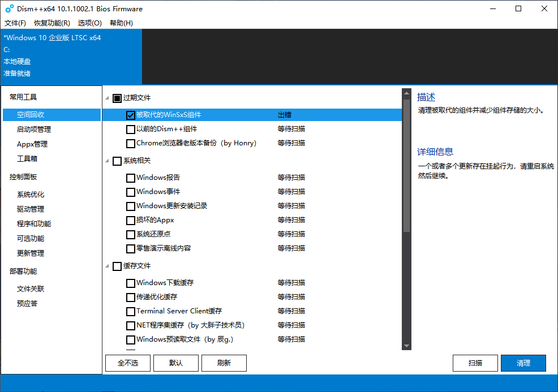Viewport: 558px width, 392px height.
Task: Check 传递优化缓存 checkbox
Action: pos(131,298)
